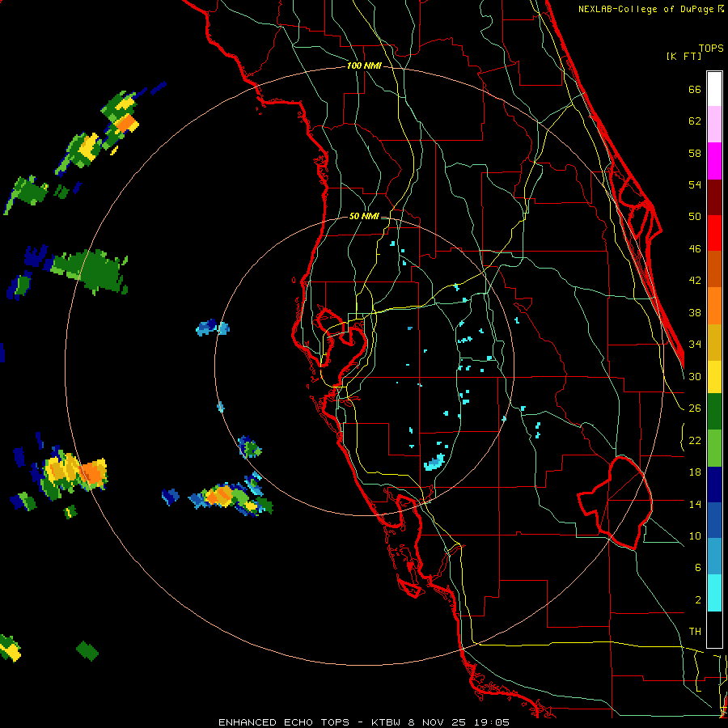Select the dark red maroon legend swatch

point(714,197)
